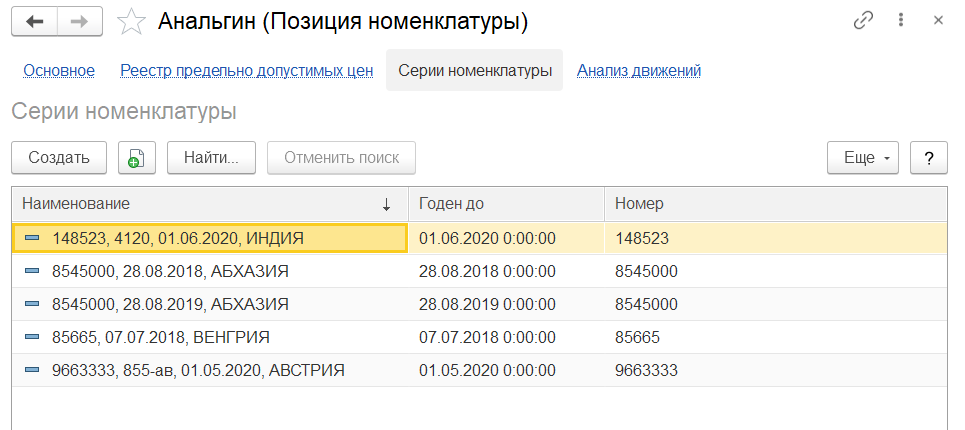Open Реестр предельно допустимых цен tab
This screenshot has height=430, width=965.
point(247,71)
